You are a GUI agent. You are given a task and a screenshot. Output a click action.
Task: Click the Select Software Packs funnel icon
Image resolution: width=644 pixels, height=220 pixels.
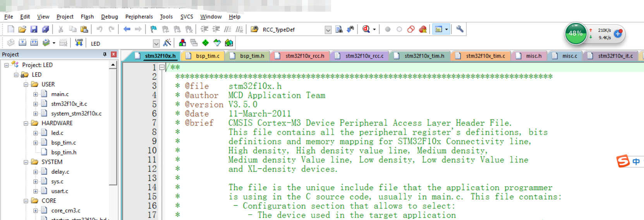217,43
